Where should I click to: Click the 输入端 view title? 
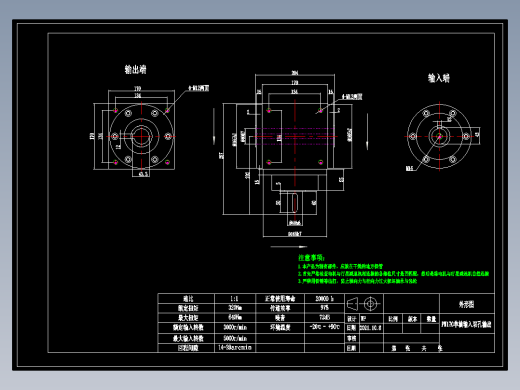[x=439, y=78]
